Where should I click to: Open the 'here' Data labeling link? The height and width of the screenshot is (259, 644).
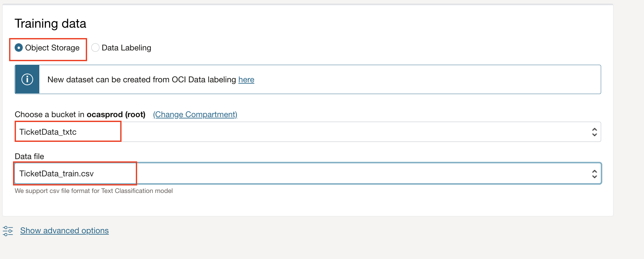[x=246, y=80]
